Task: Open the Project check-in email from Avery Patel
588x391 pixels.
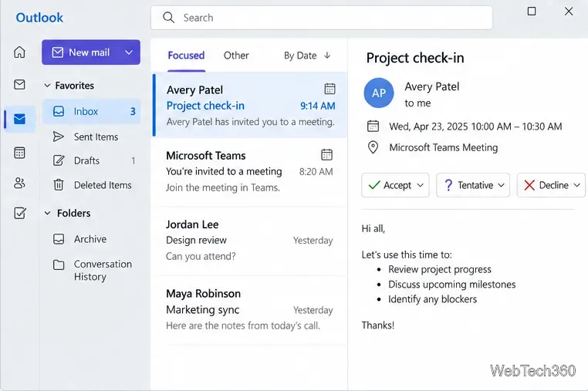Action: click(x=250, y=105)
